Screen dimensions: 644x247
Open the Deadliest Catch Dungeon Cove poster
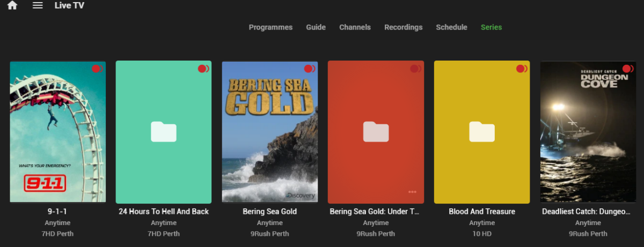(588, 132)
